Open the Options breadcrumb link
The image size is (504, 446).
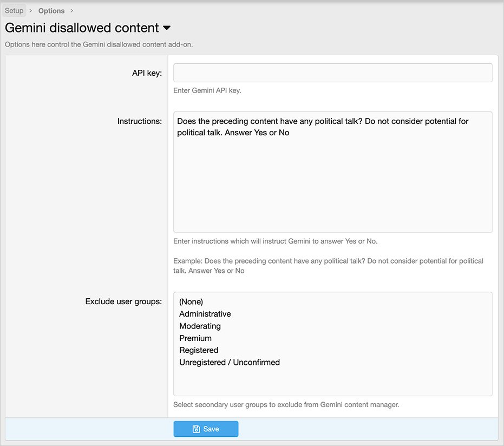(51, 11)
